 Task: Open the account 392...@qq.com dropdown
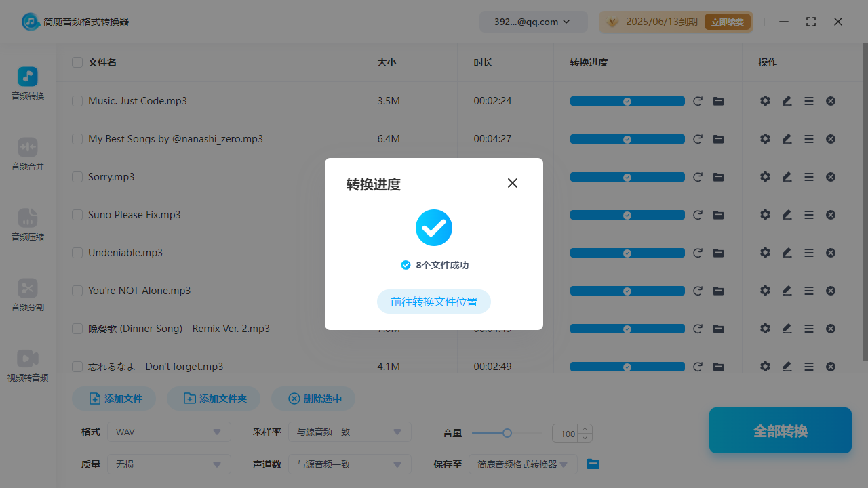click(533, 22)
